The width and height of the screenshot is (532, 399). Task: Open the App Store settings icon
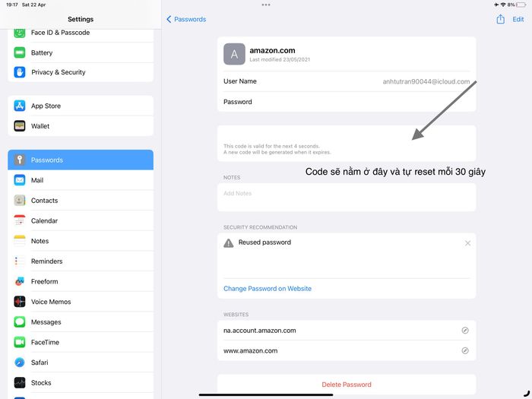20,106
